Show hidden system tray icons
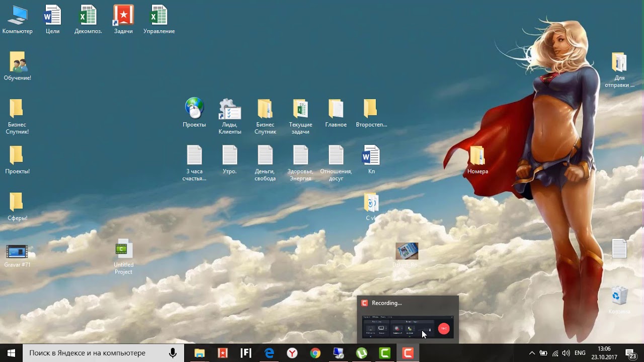 click(532, 353)
